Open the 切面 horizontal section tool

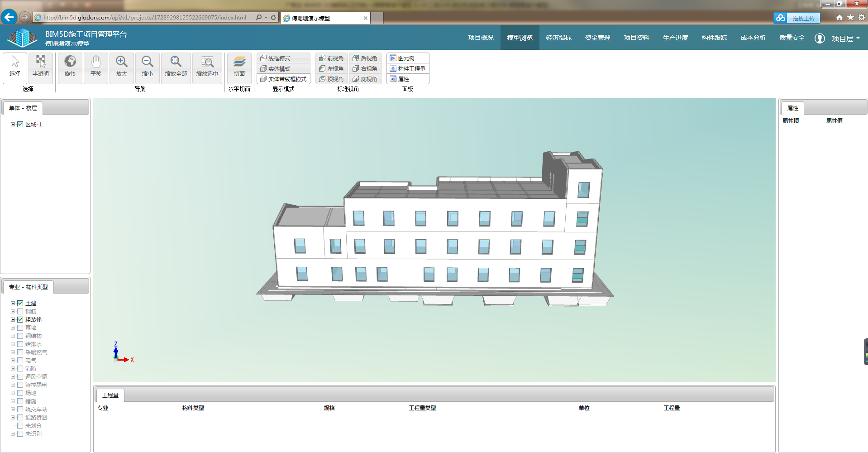coord(239,67)
